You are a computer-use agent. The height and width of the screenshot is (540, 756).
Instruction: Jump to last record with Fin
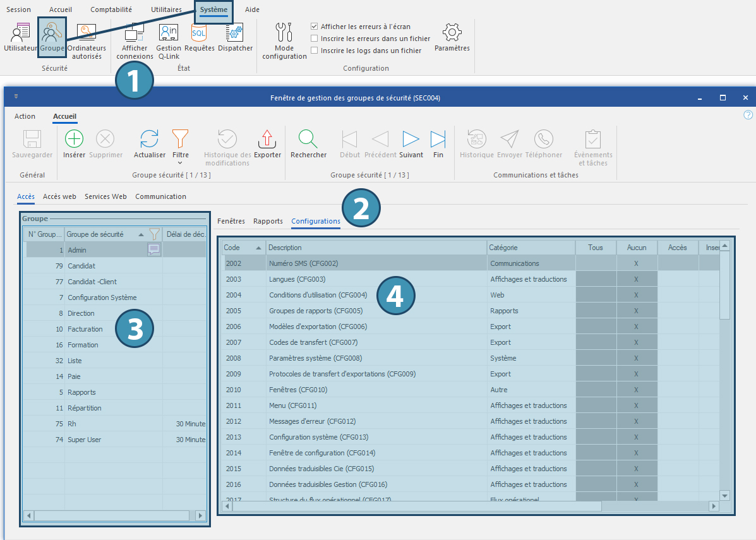point(438,139)
